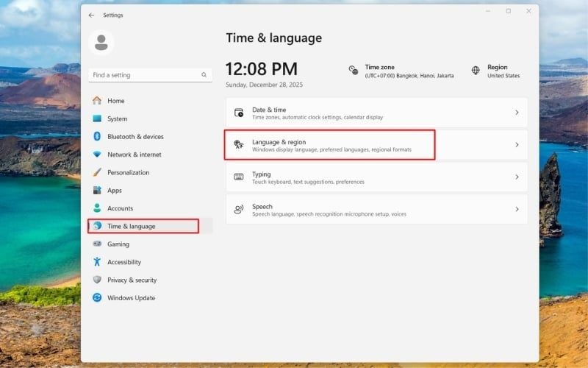
Task: Click the Home house icon
Action: coord(97,100)
